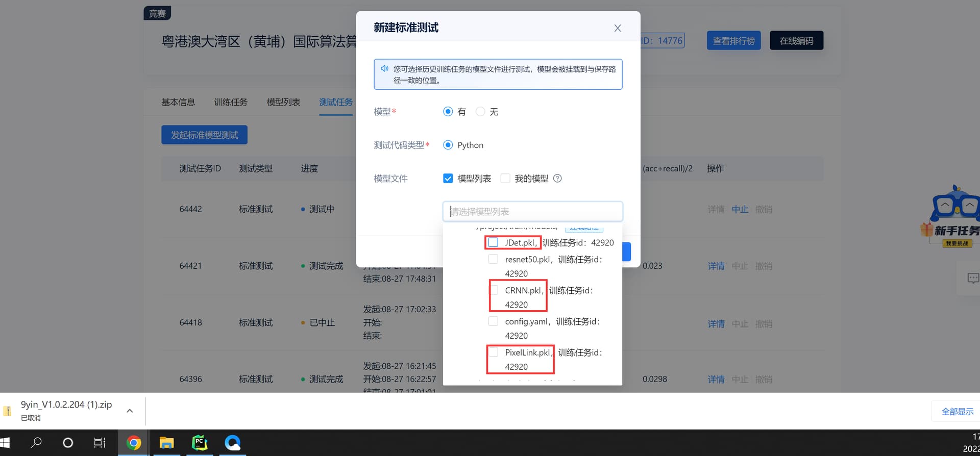
Task: Click 全部显示 in the downloads bar
Action: (957, 412)
